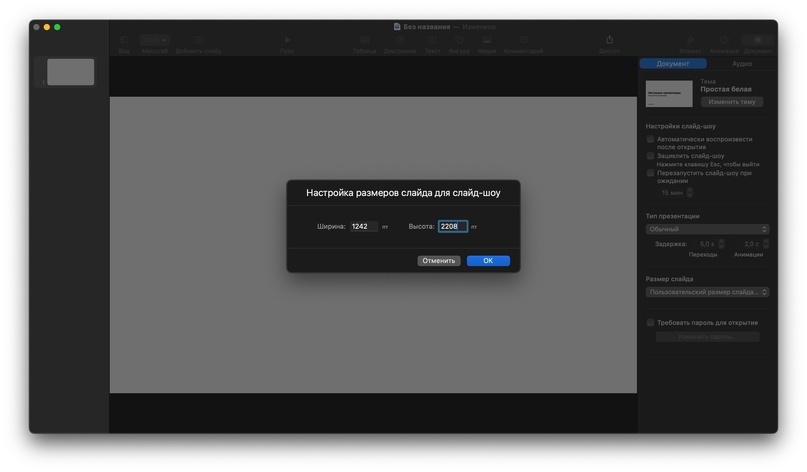This screenshot has width=807, height=472.
Task: Confirm slide size with the OK button
Action: point(488,261)
